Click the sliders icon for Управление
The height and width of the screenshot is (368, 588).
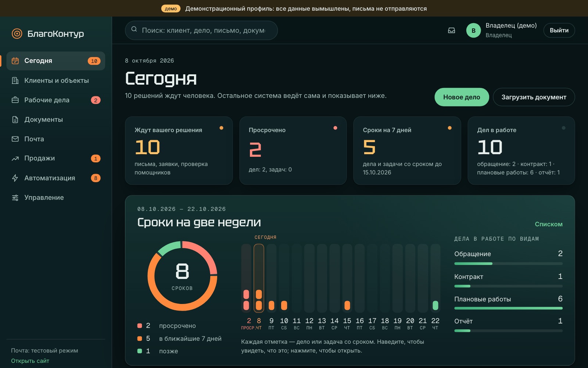click(15, 197)
